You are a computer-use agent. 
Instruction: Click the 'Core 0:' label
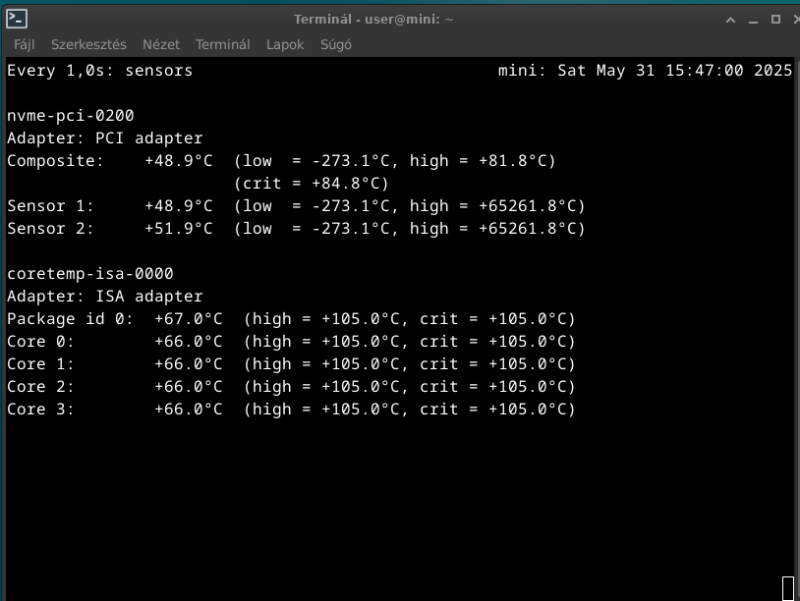tap(41, 341)
